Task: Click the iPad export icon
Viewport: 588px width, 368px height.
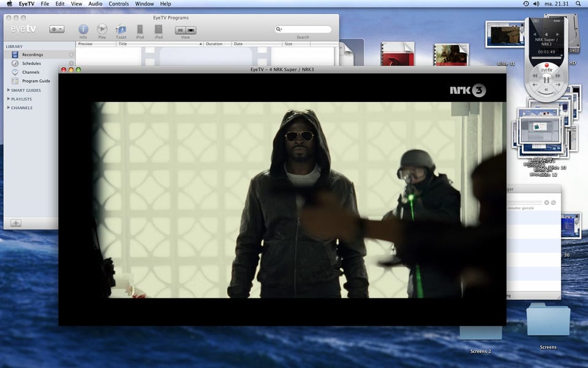Action: [159, 29]
